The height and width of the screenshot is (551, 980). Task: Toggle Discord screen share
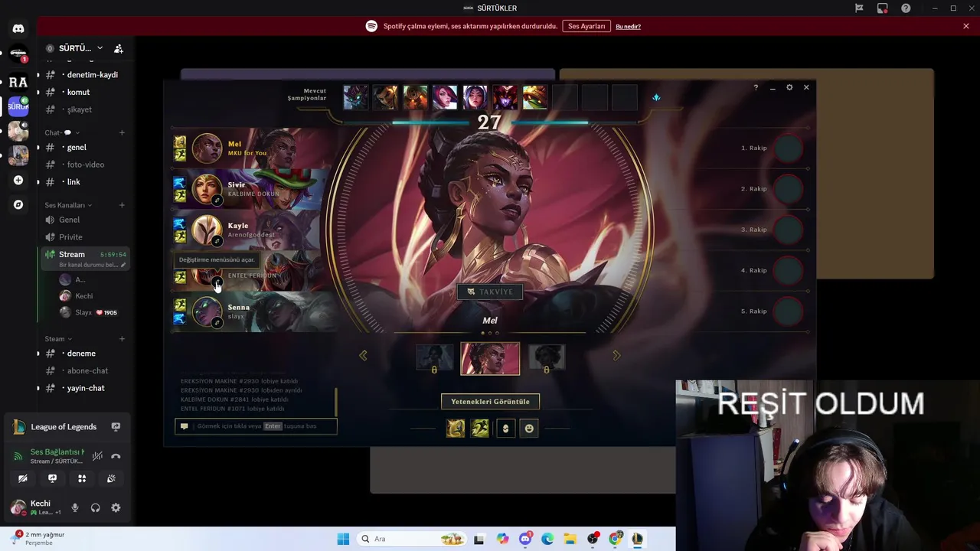pyautogui.click(x=52, y=478)
